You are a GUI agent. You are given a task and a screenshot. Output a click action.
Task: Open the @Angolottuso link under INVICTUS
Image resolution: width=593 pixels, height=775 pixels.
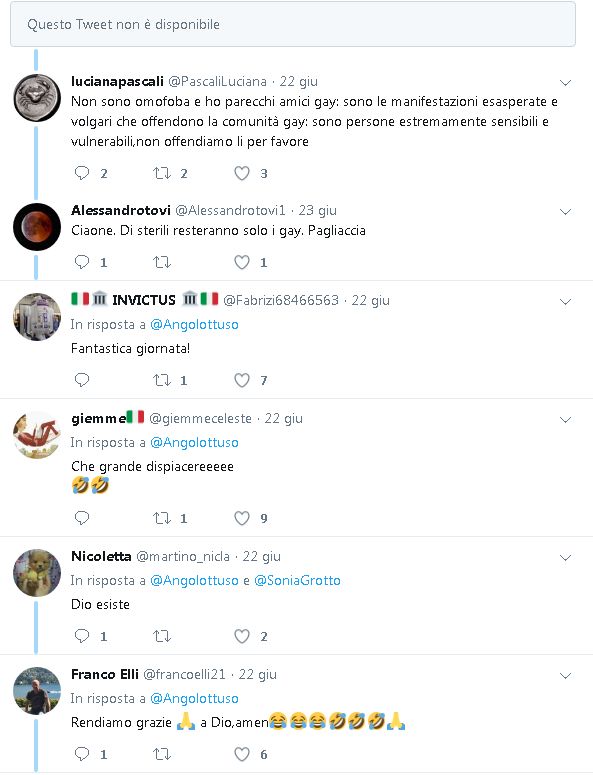click(194, 325)
